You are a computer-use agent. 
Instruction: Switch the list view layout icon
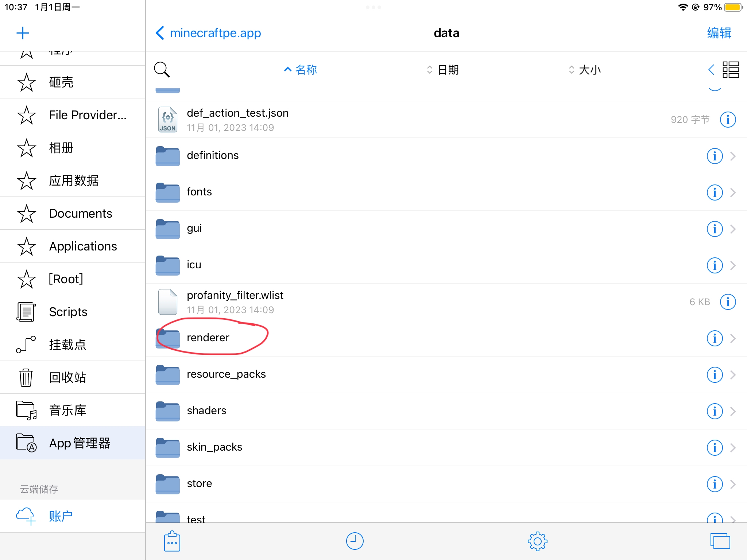click(731, 70)
